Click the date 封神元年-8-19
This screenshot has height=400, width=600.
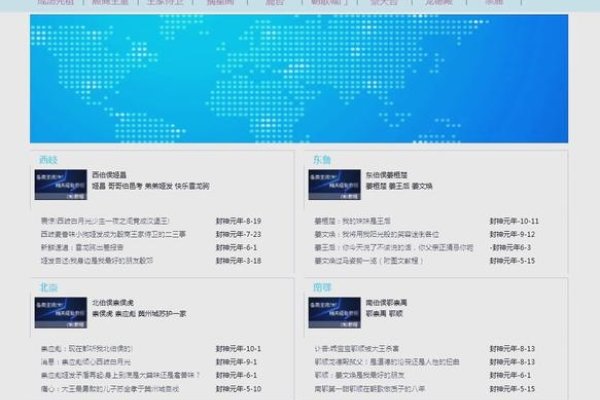pos(238,221)
